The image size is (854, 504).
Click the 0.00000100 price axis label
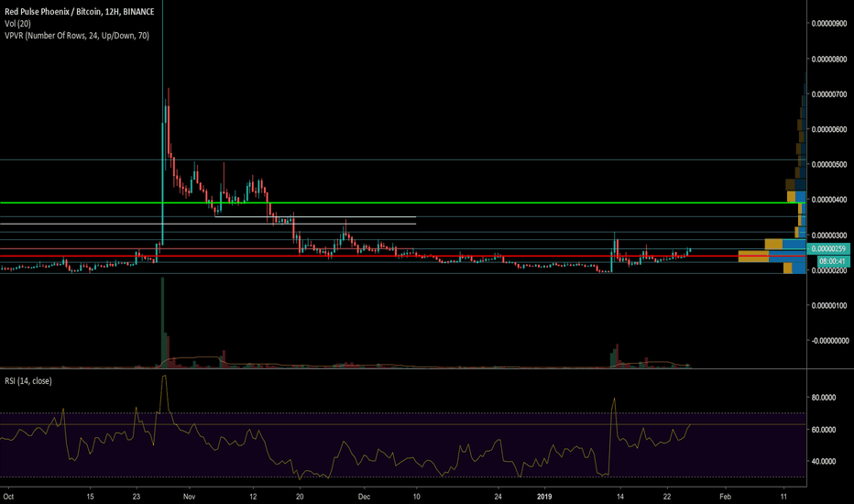point(829,305)
